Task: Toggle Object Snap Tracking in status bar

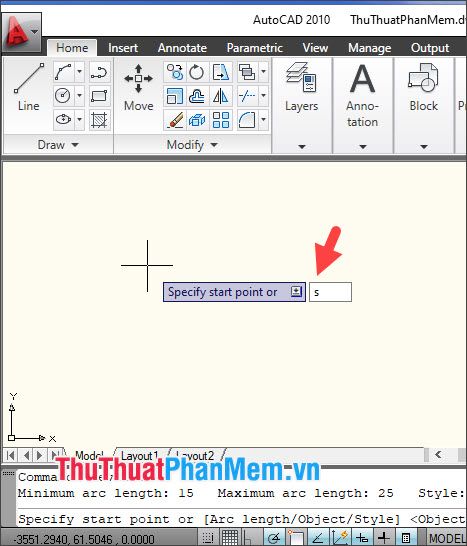Action: (318, 538)
